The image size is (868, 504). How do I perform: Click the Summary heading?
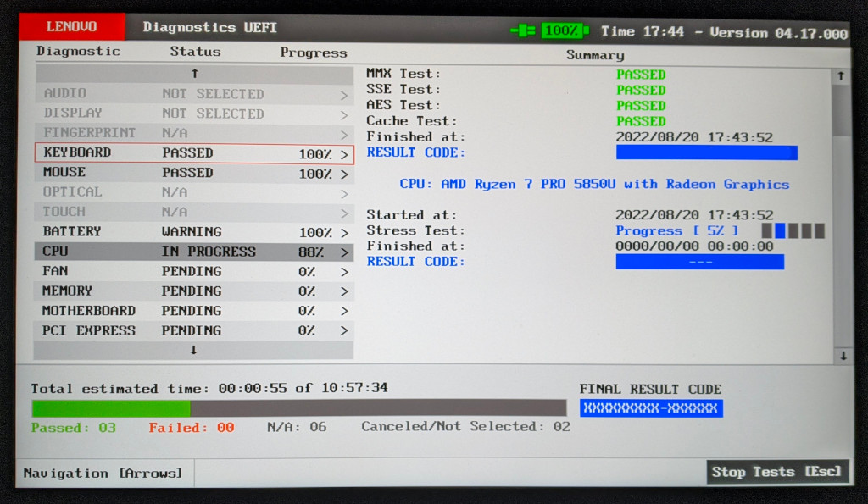(x=595, y=55)
